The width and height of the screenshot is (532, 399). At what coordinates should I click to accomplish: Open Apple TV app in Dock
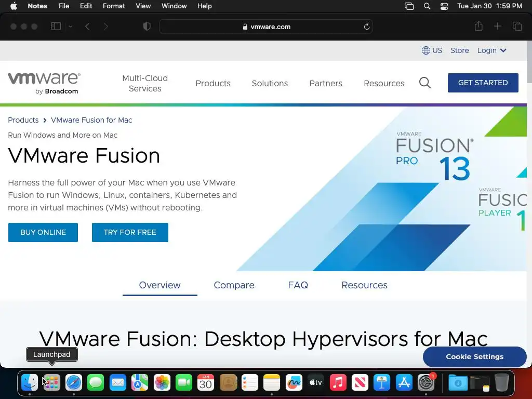pos(316,382)
